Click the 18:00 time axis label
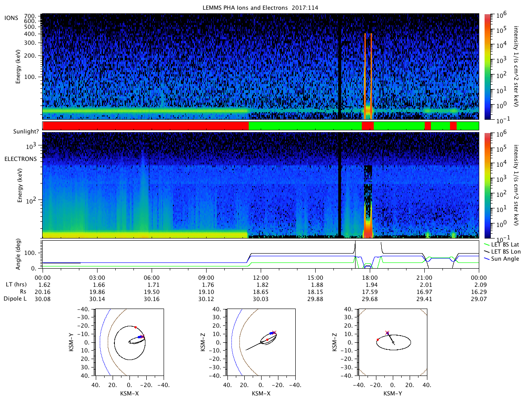 pyautogui.click(x=370, y=276)
